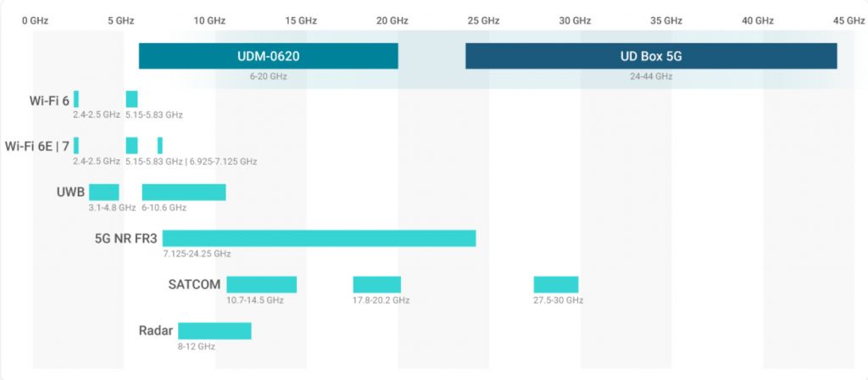Click the Radar 8-12 GHz bar
The height and width of the screenshot is (380, 868).
click(214, 331)
